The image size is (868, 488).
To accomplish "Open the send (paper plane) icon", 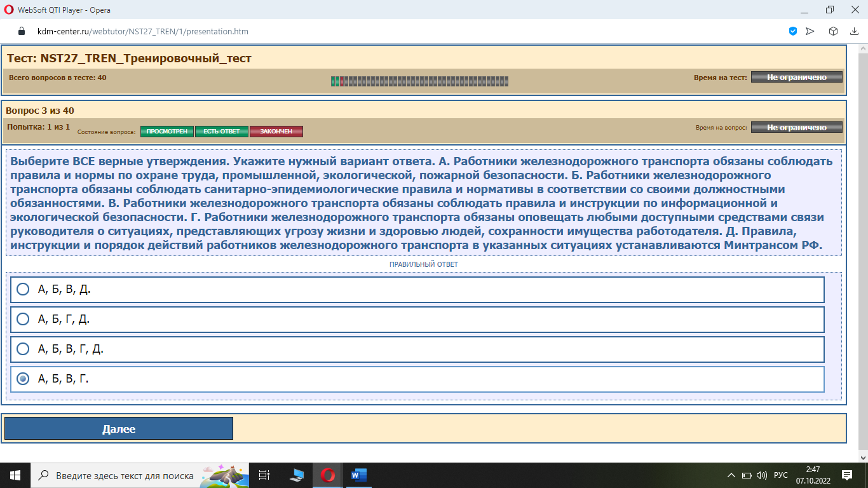I will (810, 31).
